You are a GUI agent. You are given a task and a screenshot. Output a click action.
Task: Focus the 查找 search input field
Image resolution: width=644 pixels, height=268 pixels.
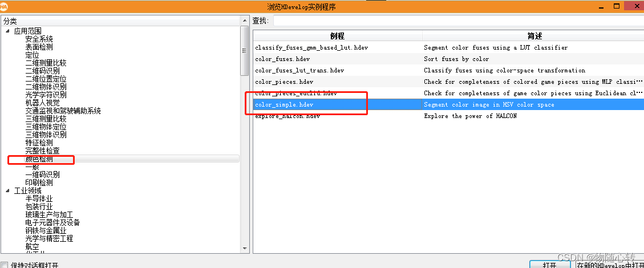coord(459,21)
